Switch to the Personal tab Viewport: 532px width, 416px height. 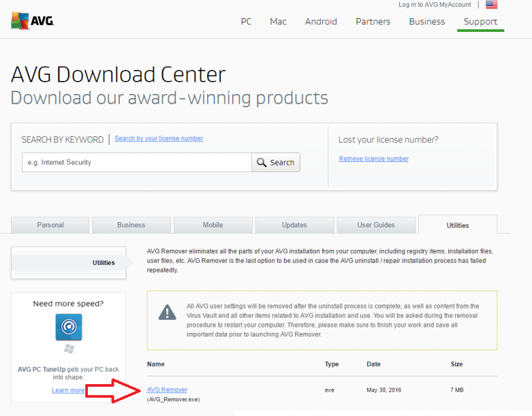pos(50,225)
